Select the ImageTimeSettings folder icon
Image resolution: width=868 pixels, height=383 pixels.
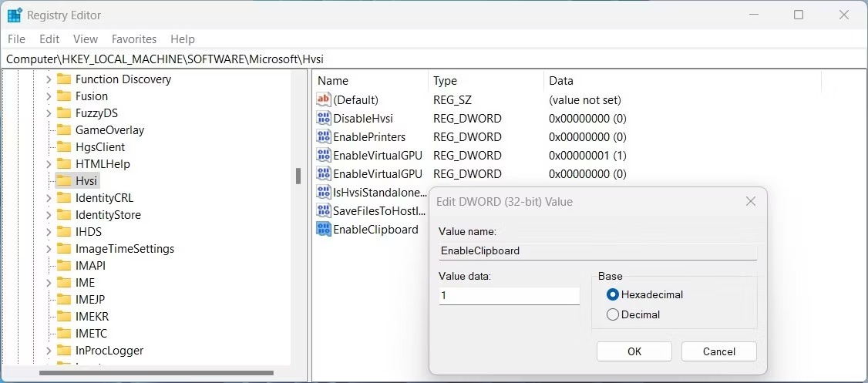(x=64, y=248)
